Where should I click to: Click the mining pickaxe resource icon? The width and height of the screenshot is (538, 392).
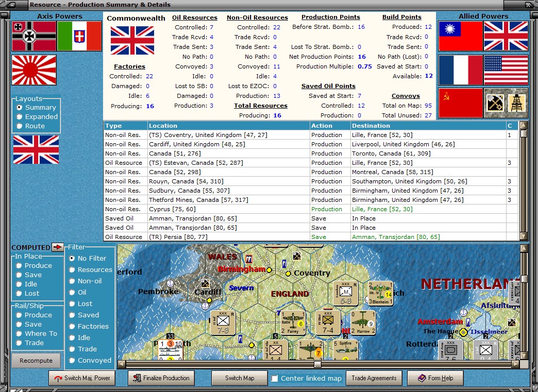tap(495, 103)
